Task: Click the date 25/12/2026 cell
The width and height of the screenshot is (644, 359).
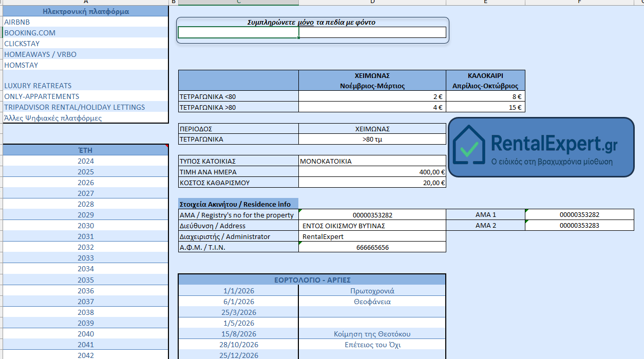Action: click(238, 355)
